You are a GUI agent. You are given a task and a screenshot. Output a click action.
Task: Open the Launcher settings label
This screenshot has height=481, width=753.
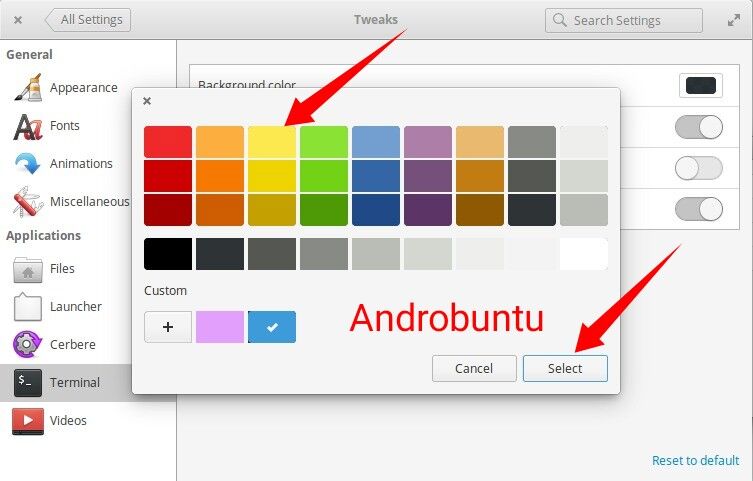click(x=76, y=307)
